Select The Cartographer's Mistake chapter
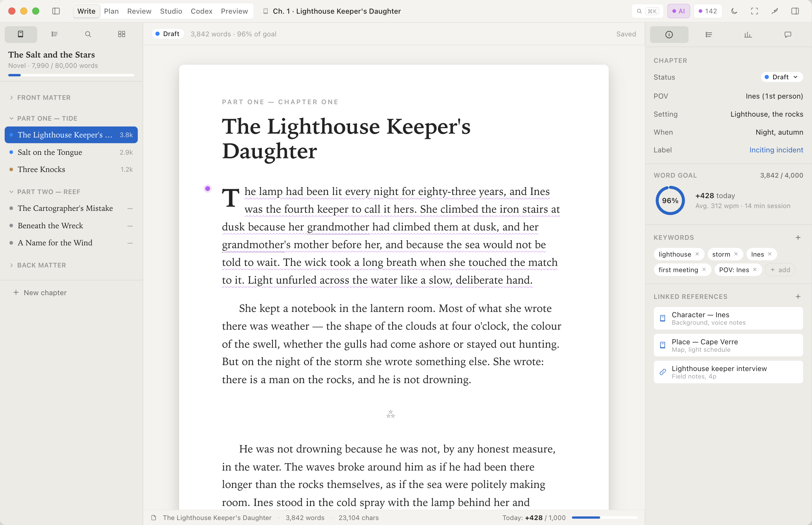 71,208
